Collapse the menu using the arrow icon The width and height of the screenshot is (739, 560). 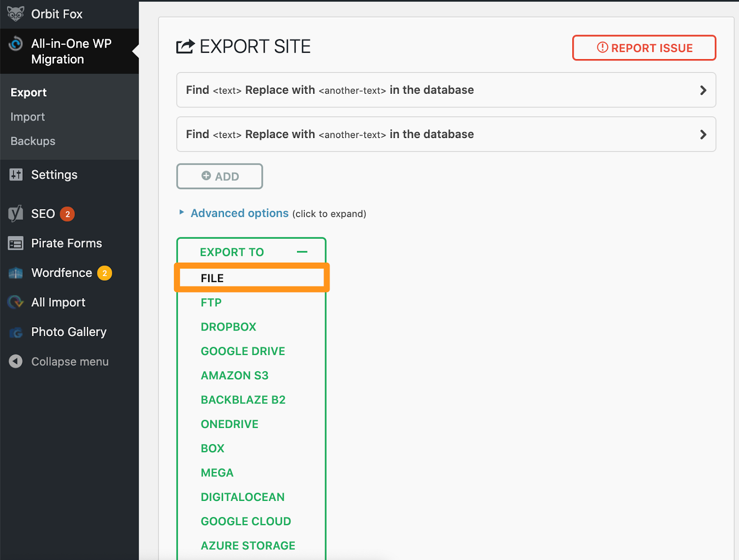(15, 361)
